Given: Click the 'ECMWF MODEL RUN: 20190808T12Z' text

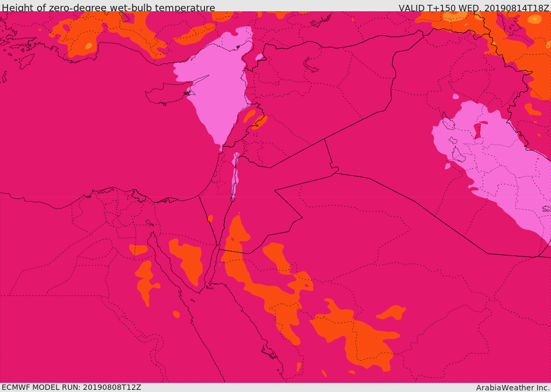Looking at the screenshot, I should 72,387.
